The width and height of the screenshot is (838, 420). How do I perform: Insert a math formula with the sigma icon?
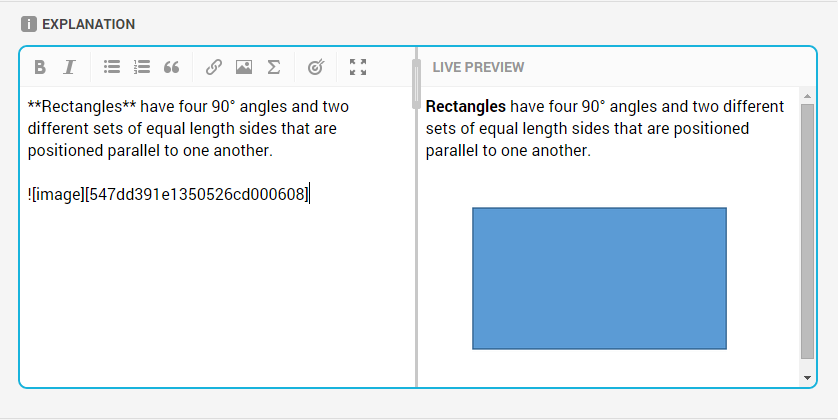coord(274,67)
